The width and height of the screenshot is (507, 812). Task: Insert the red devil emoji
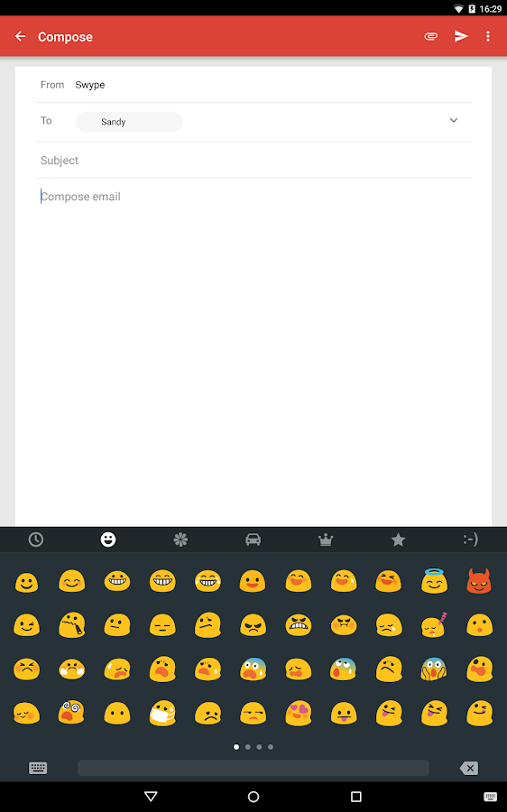coord(479,581)
